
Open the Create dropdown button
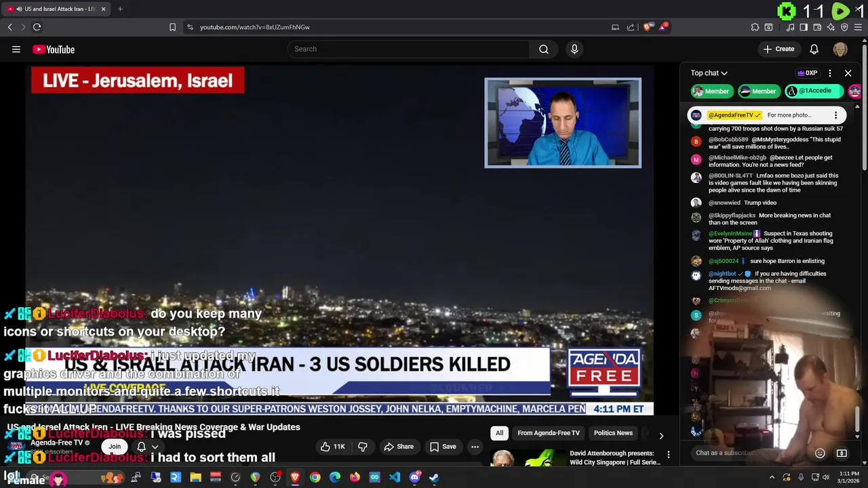point(778,49)
